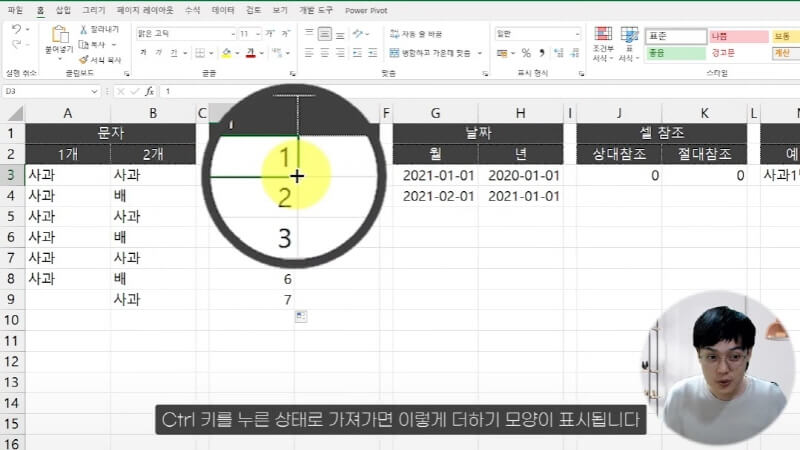Click the increase indent icon

point(373,53)
